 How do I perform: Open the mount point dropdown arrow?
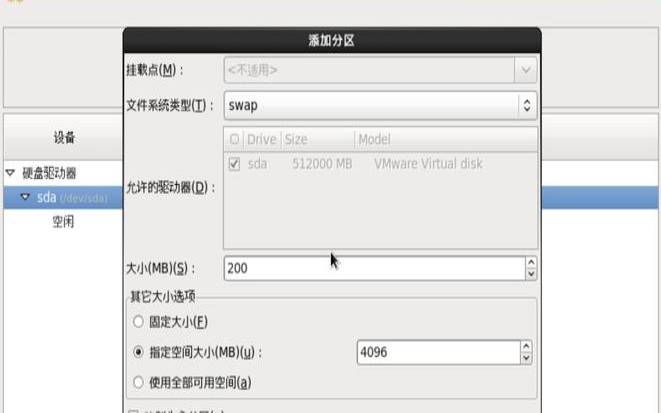525,70
